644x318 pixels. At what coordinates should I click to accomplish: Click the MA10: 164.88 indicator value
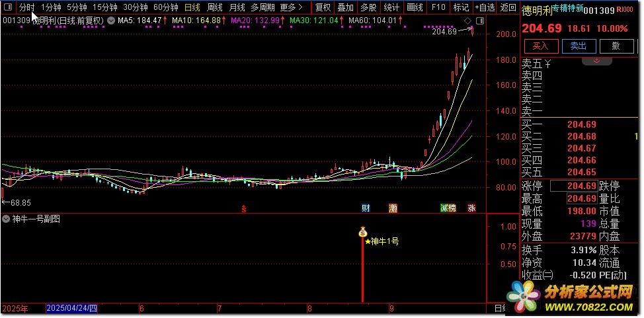pos(199,20)
